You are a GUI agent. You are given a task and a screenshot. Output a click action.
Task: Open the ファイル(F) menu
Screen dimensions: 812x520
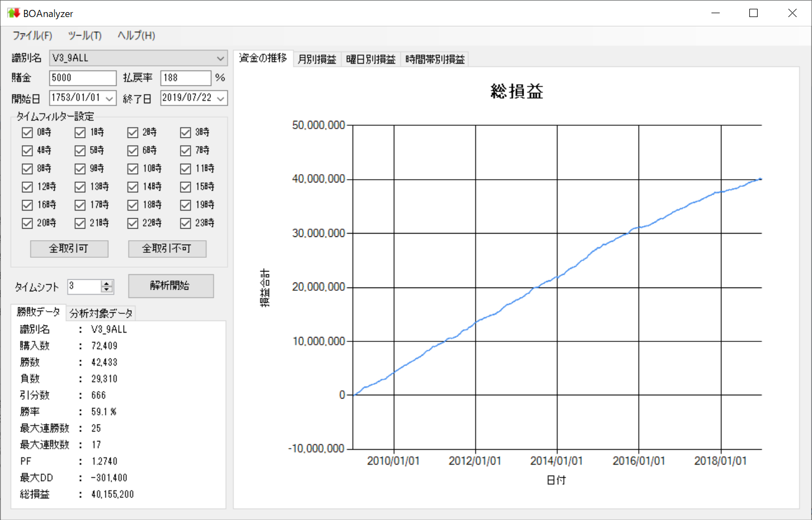tap(32, 36)
